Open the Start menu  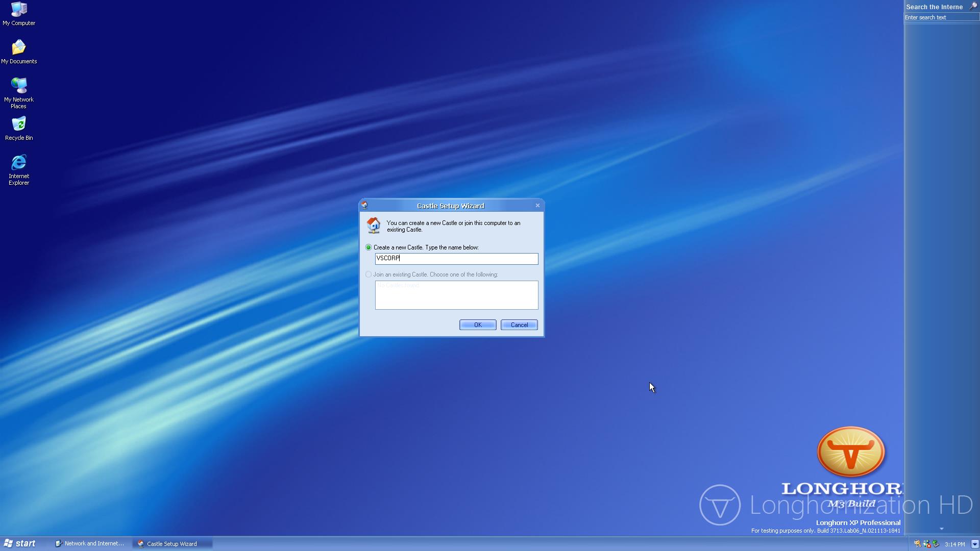click(x=20, y=544)
